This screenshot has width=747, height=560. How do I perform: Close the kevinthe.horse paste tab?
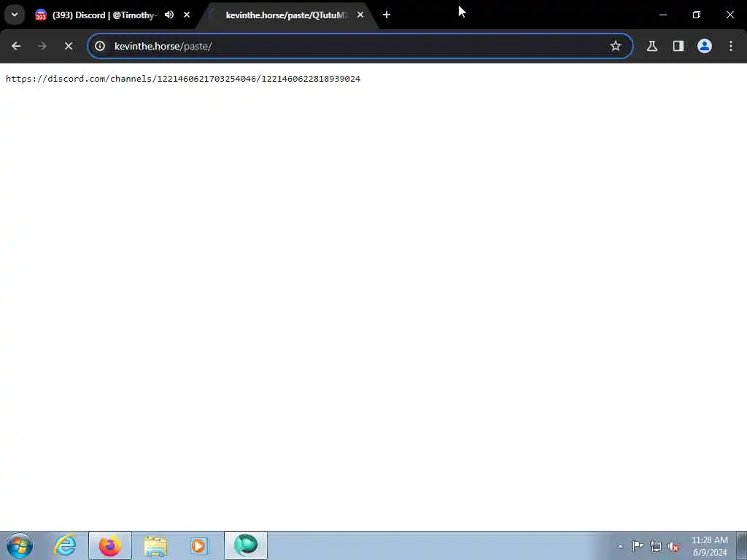[360, 15]
